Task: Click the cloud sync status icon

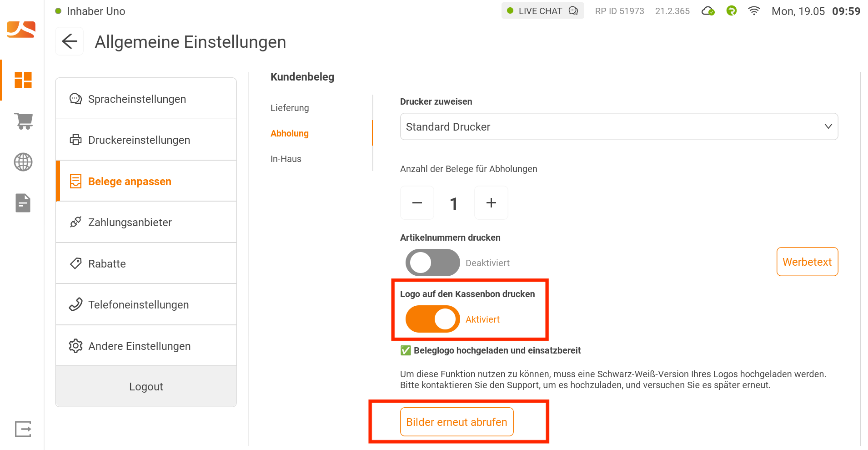Action: [708, 11]
